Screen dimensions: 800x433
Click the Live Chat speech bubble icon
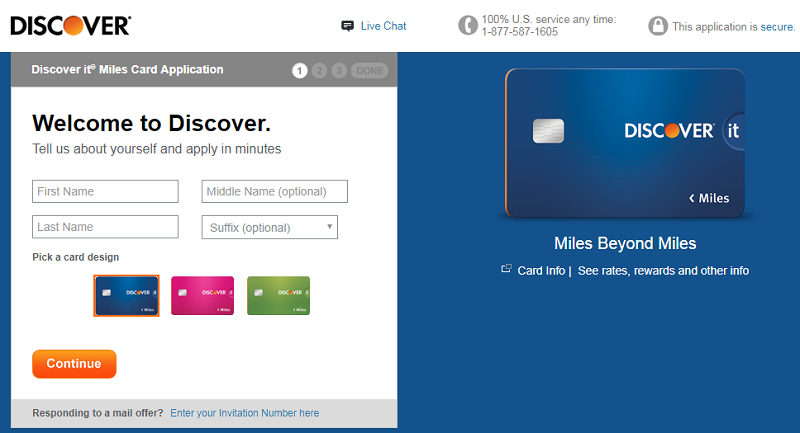coord(347,26)
